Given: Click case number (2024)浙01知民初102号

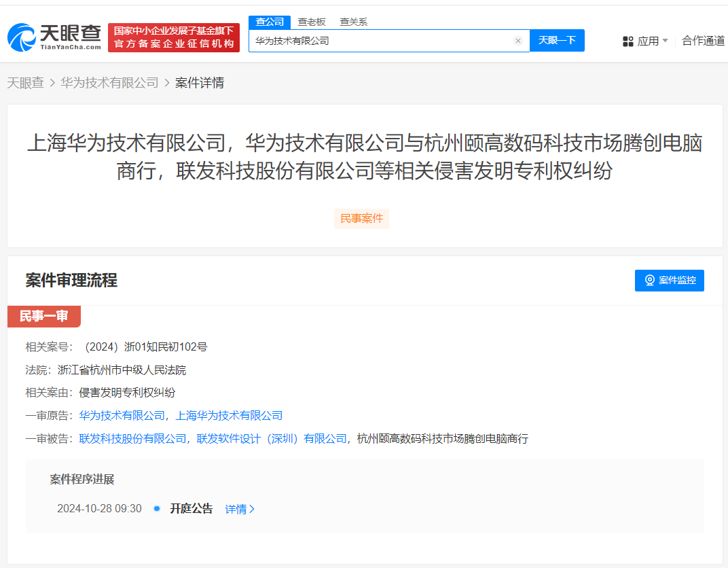Looking at the screenshot, I should (x=146, y=347).
